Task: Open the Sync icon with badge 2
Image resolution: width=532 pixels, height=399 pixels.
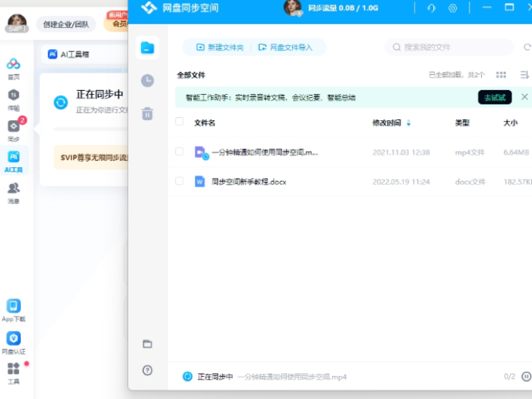Action: [x=14, y=130]
